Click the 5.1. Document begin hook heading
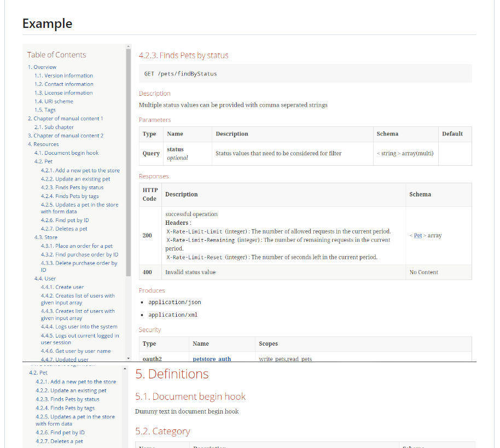This screenshot has width=500, height=448. click(x=190, y=397)
